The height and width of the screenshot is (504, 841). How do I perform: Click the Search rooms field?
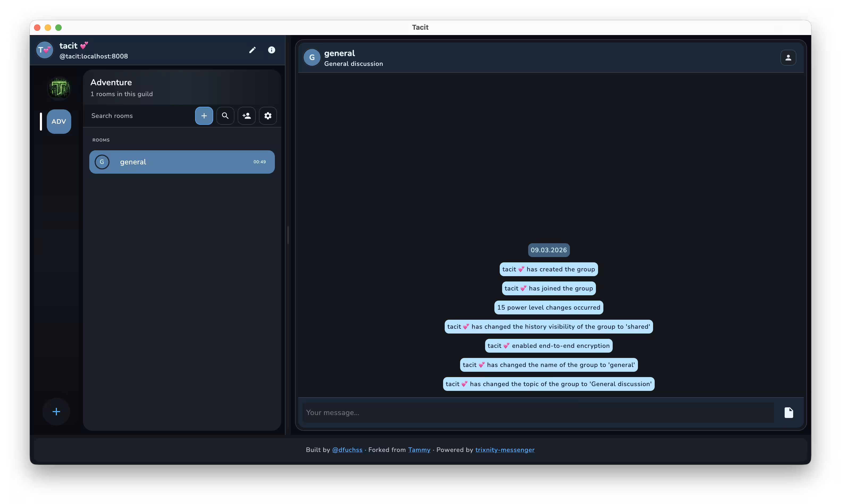pyautogui.click(x=136, y=116)
